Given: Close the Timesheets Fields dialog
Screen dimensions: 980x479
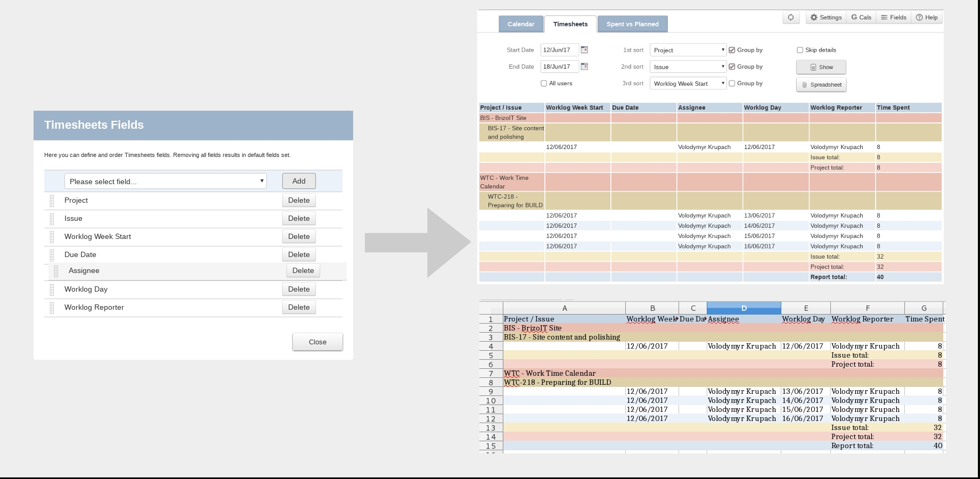Looking at the screenshot, I should pos(317,342).
